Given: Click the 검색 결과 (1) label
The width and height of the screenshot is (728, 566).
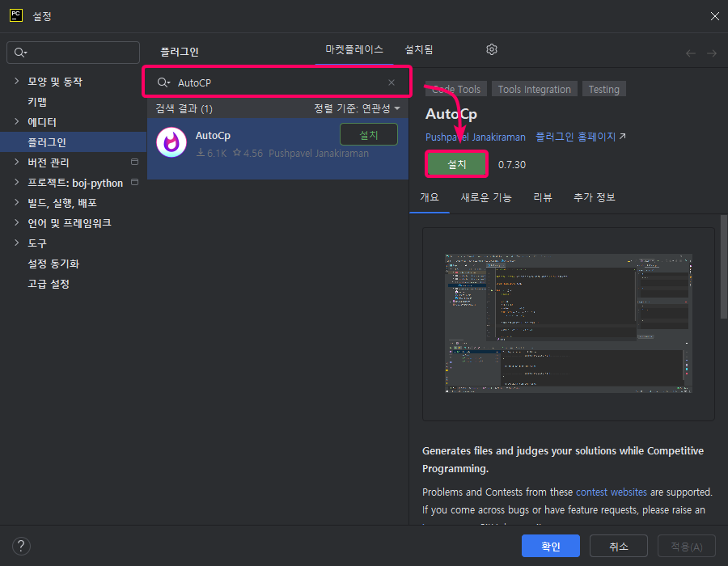Looking at the screenshot, I should coord(184,108).
